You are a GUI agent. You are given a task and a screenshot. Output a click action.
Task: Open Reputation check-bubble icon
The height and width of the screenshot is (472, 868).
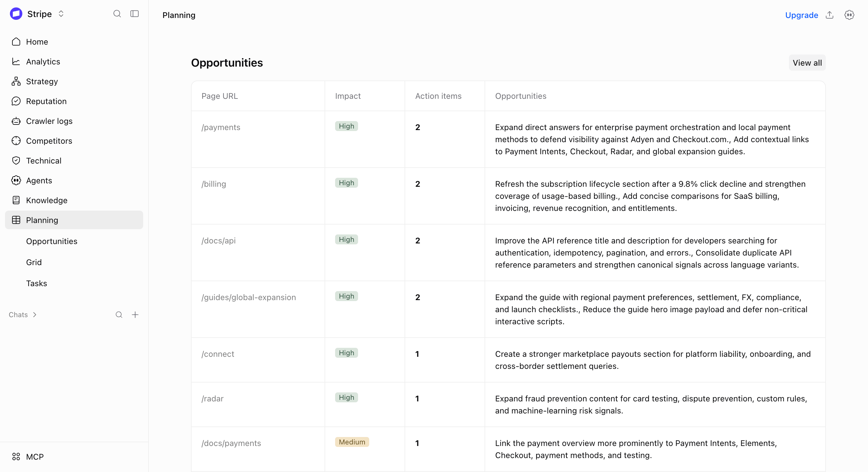(x=16, y=101)
